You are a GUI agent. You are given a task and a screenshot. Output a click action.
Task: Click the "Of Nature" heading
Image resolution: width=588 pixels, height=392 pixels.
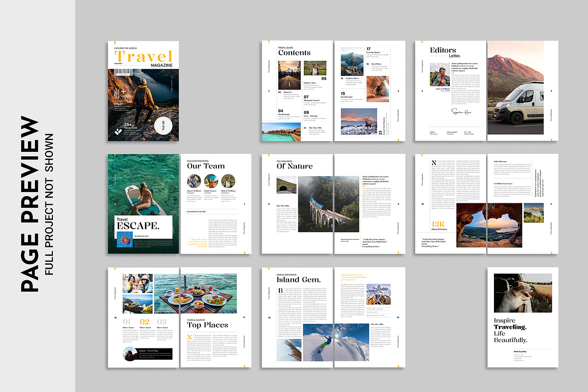(x=294, y=166)
